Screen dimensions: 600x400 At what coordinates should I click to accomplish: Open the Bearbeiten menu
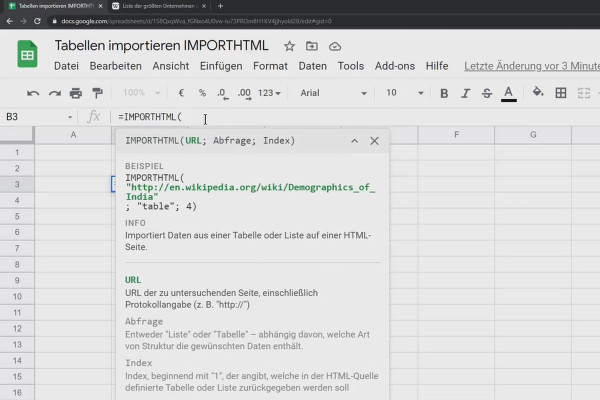(116, 66)
